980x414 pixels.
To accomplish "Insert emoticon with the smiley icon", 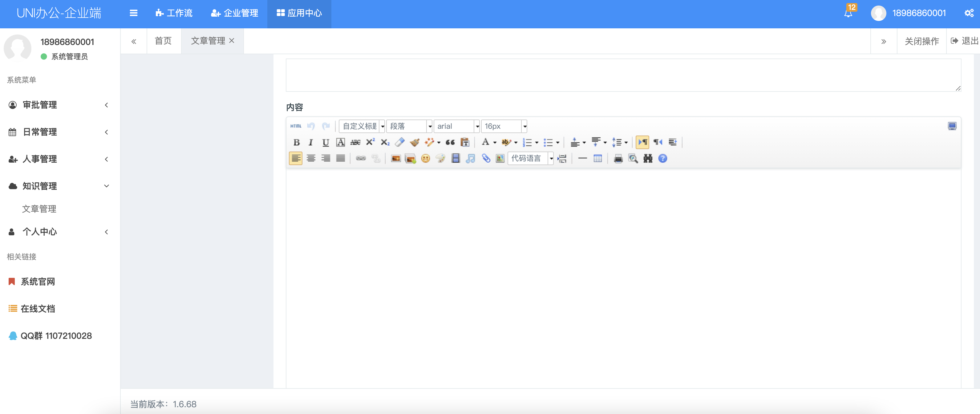I will [x=425, y=159].
